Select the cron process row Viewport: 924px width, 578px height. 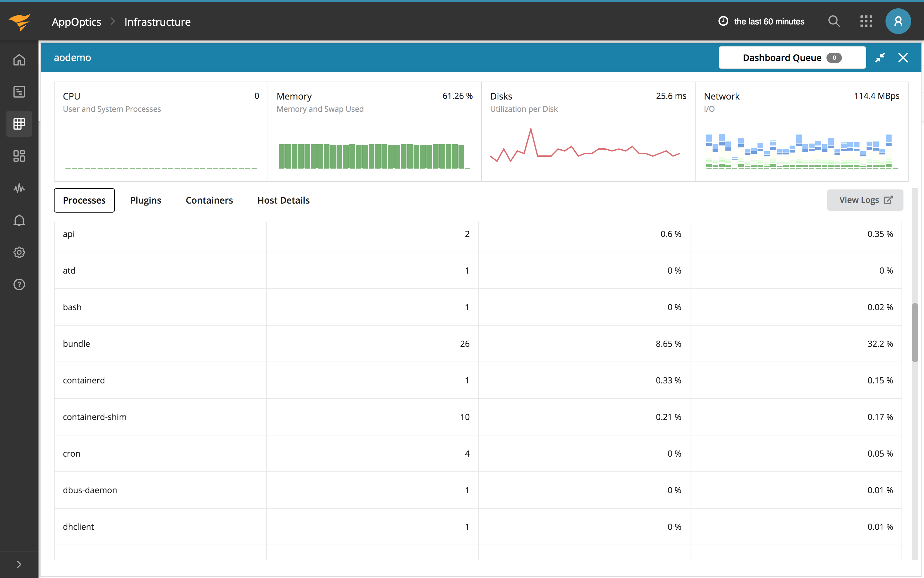(478, 454)
